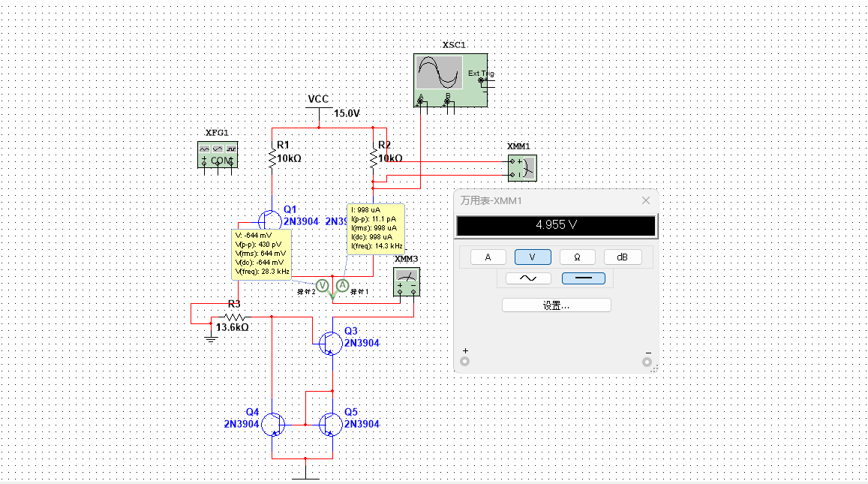868x484 pixels.
Task: Open the XSC1 oscilloscope instrument
Action: point(451,80)
